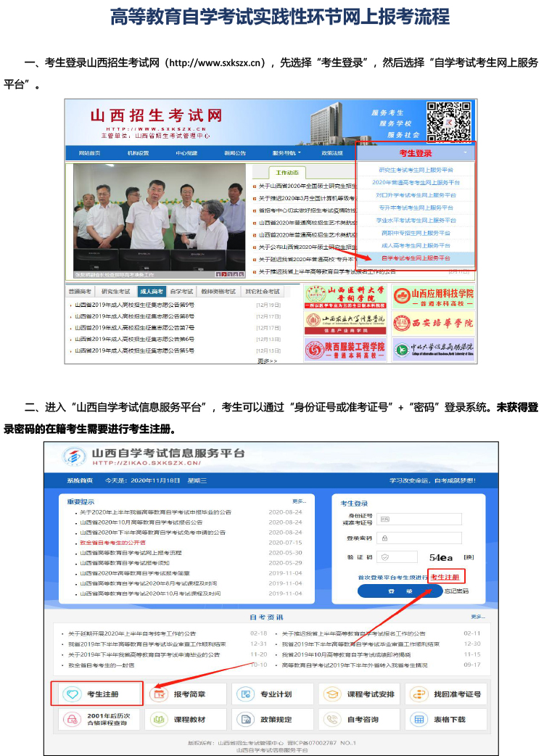The image size is (544, 756).
Task: Click the lock icon beside 2001年后历次合格课程查询
Action: point(73,719)
